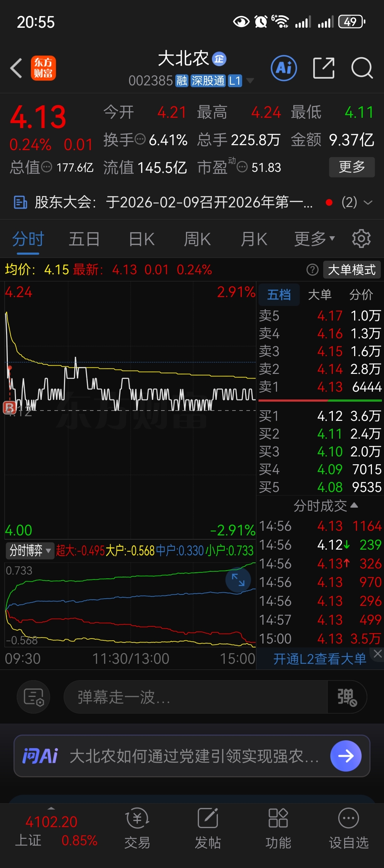Switch to the 五日 tab
The image size is (384, 868).
pos(84,239)
